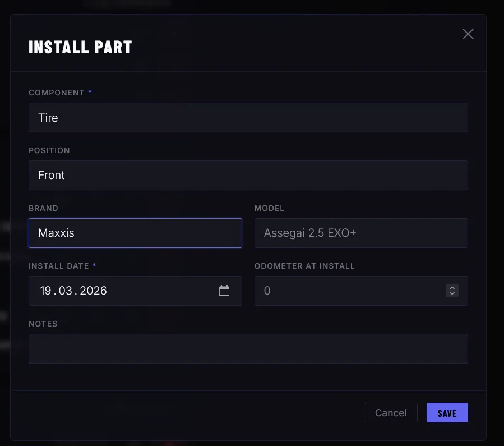Open the calendar date picker
The image size is (504, 446).
coord(224,291)
